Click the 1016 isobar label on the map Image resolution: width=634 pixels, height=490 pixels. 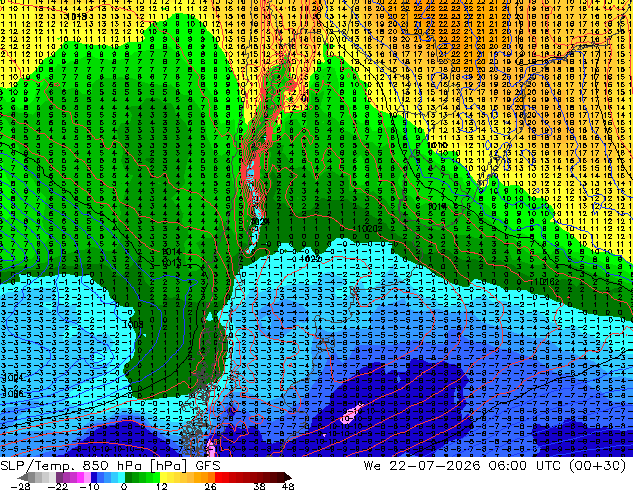(545, 281)
